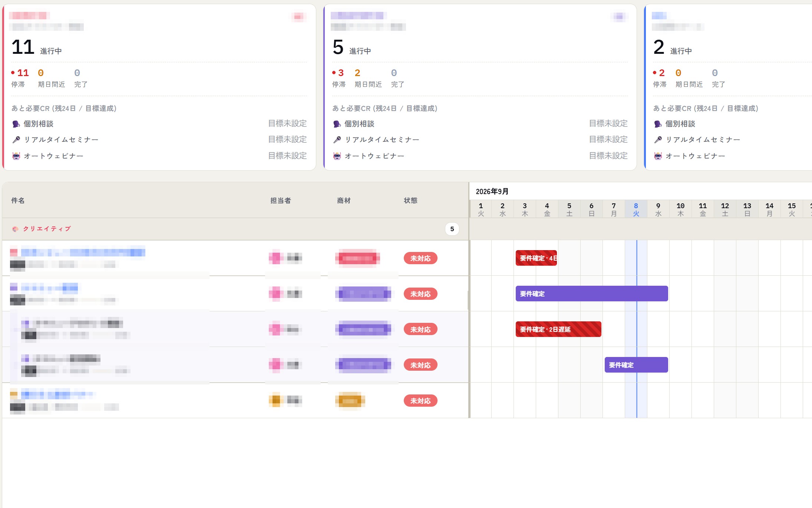812x508 pixels.
Task: Click the 個別相談 icon in the purple card
Action: (337, 124)
